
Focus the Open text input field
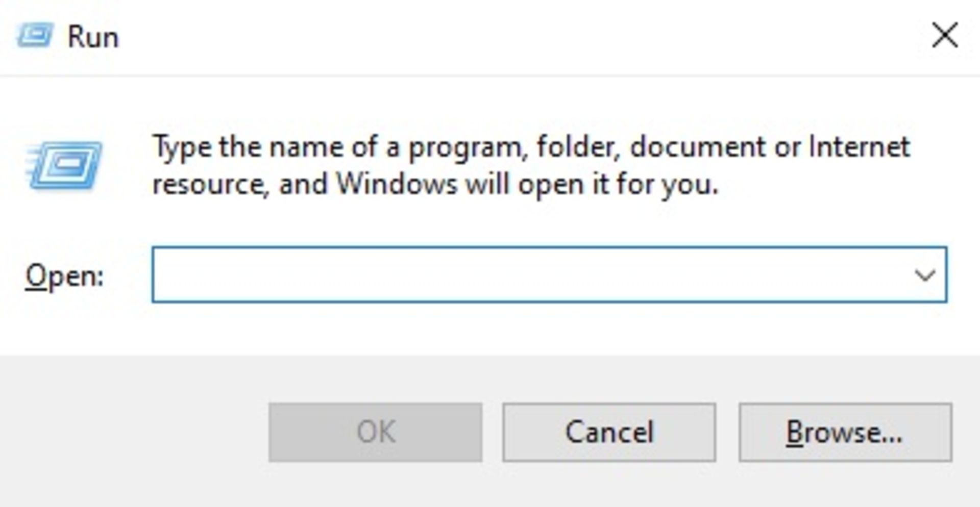coord(549,275)
